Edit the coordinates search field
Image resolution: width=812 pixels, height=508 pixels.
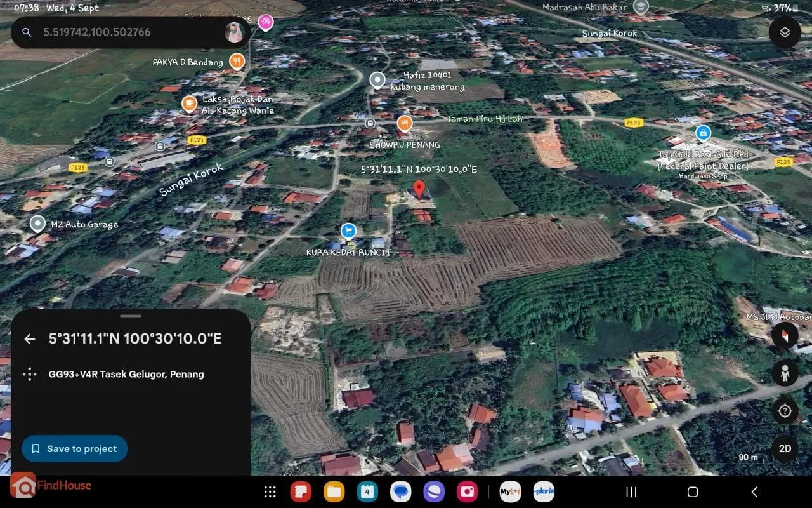point(130,32)
